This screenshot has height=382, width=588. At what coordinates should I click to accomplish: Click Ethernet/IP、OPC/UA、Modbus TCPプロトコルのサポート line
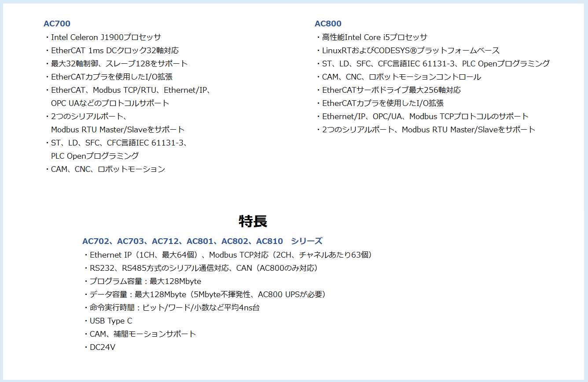pyautogui.click(x=422, y=116)
